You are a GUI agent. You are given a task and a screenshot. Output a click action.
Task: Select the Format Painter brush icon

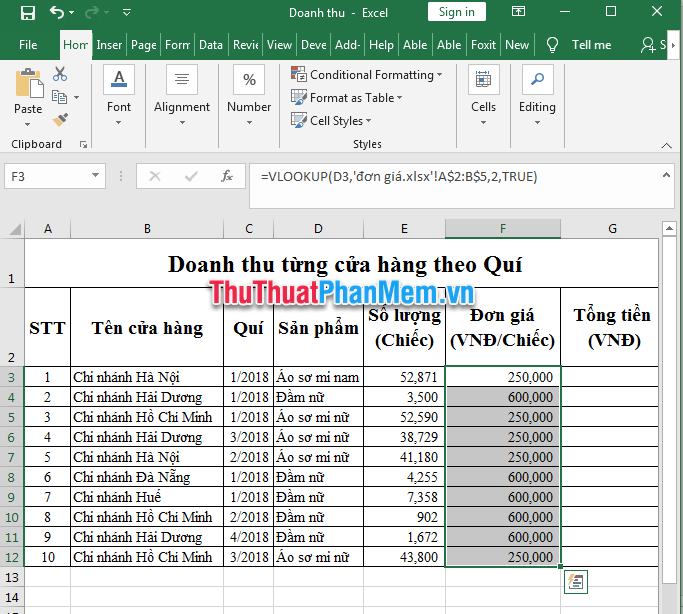[60, 119]
